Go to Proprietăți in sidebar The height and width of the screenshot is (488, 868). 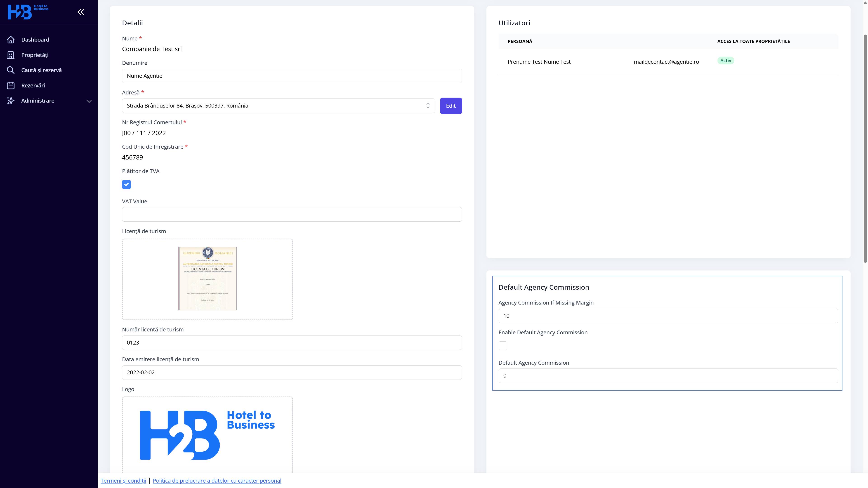click(x=35, y=55)
